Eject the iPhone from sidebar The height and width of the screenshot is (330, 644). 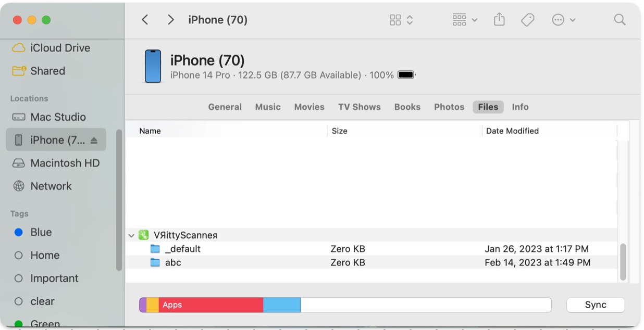pyautogui.click(x=94, y=140)
